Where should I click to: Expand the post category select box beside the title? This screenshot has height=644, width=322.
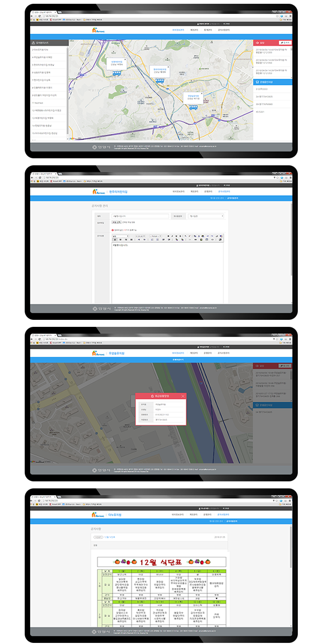click(x=207, y=216)
